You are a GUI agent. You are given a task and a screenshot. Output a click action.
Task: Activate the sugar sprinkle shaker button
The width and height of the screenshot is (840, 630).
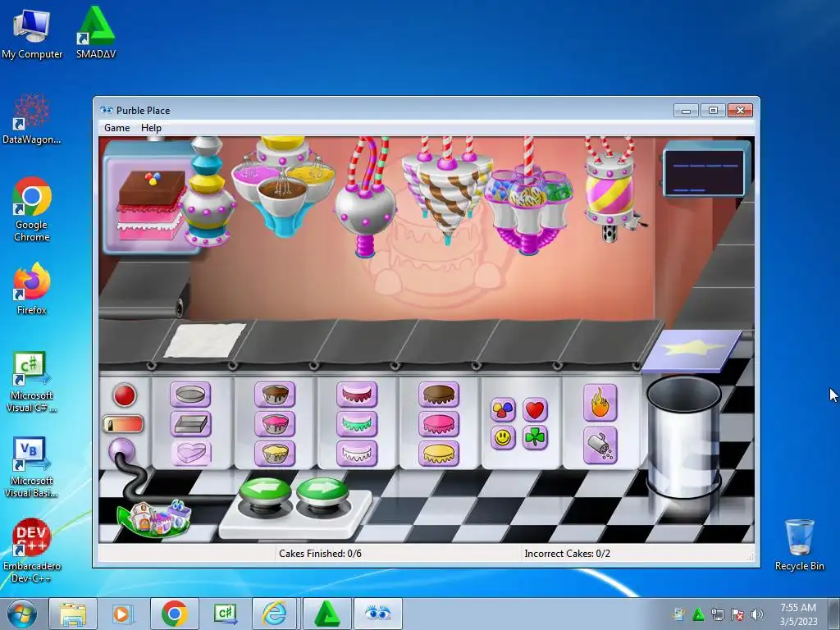tap(600, 445)
